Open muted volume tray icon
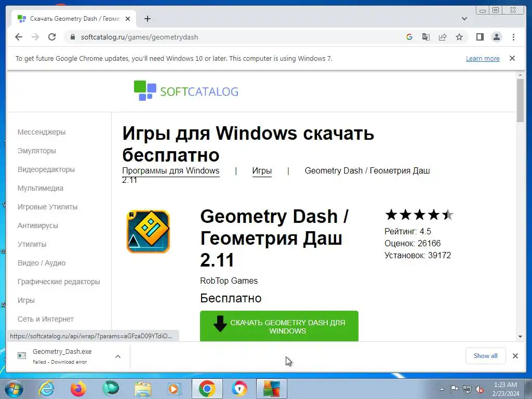Image resolution: width=532 pixels, height=399 pixels. click(480, 389)
